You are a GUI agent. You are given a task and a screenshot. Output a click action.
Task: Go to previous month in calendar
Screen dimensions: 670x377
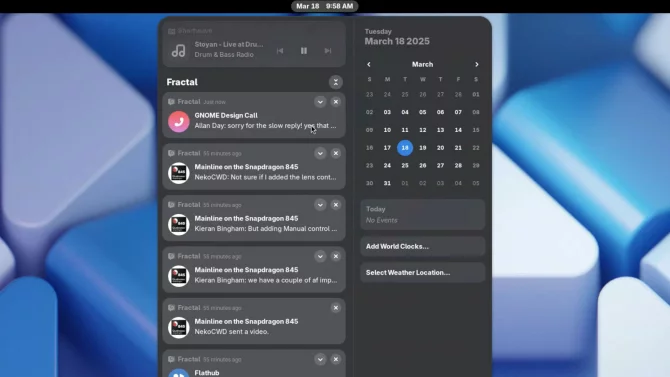(x=369, y=65)
